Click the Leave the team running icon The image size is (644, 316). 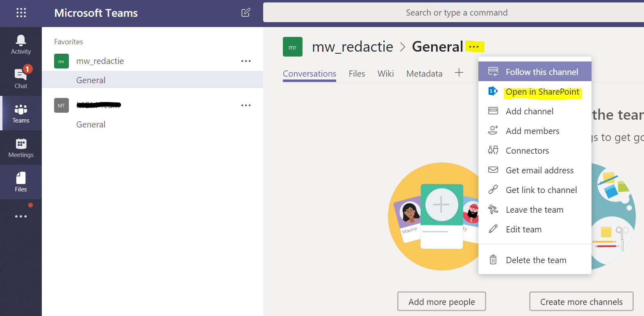pos(493,209)
